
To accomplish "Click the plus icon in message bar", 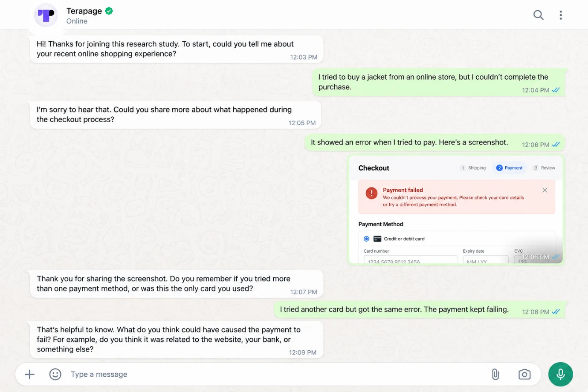I will click(x=29, y=374).
